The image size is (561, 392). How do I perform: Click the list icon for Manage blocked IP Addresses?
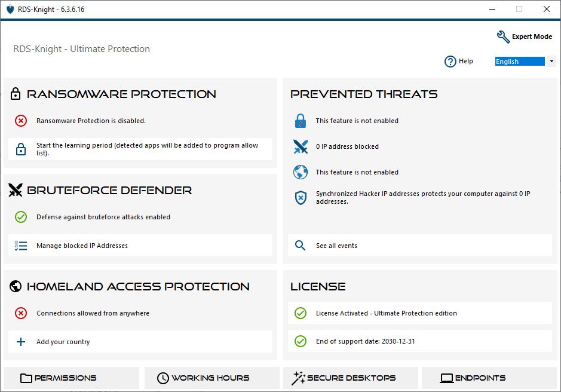pyautogui.click(x=21, y=246)
